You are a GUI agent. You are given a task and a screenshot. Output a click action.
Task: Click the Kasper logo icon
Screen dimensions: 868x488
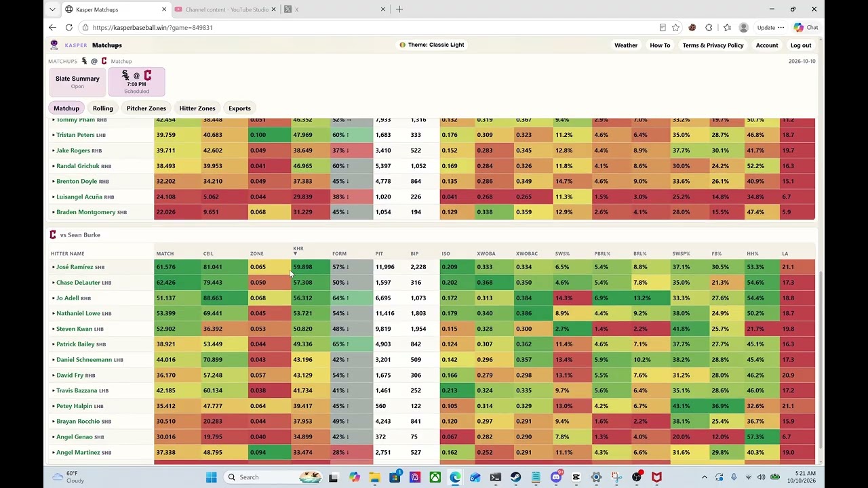54,45
